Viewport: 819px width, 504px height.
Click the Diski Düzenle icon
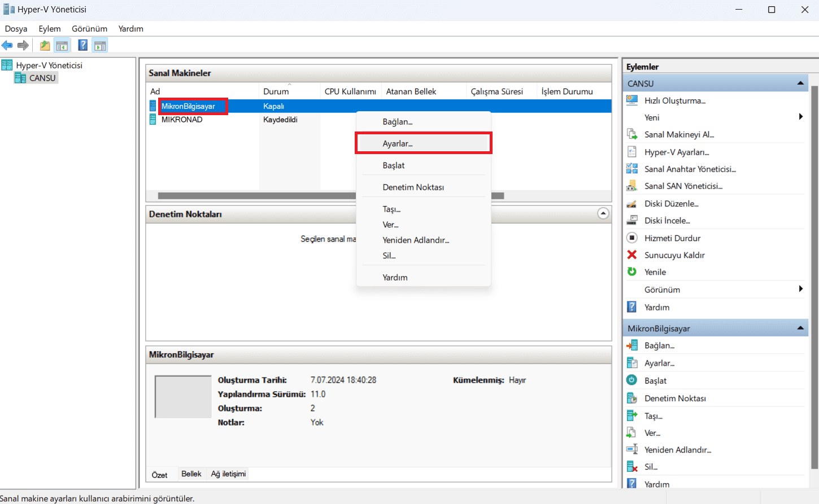(632, 203)
